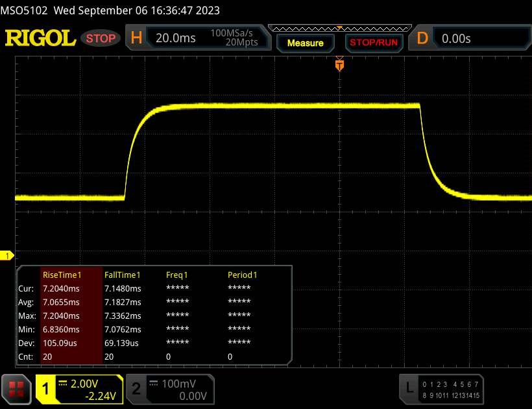
Task: Select the RiseTime1 measurement column header
Action: click(x=64, y=275)
